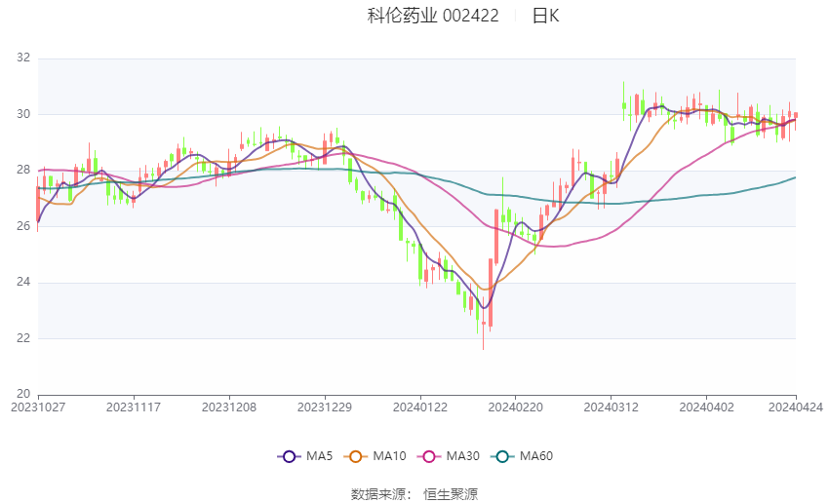Click the 32 price label on the y-axis

(23, 58)
